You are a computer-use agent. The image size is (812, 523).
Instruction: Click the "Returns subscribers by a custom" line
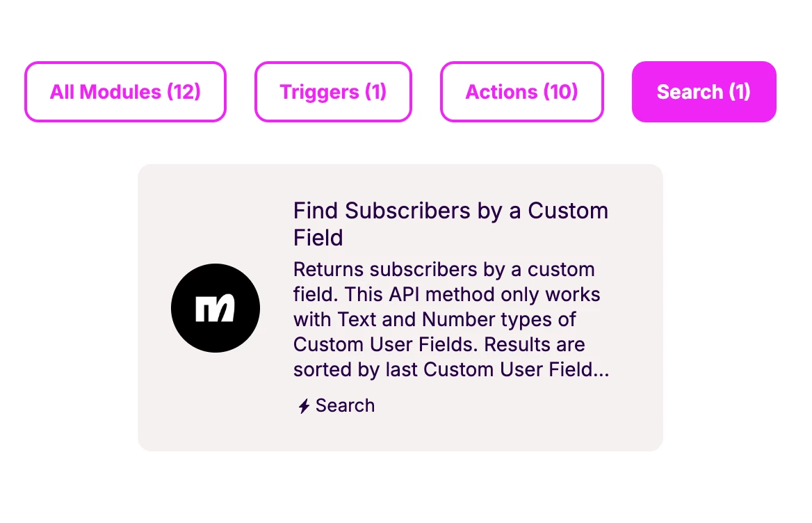tap(444, 269)
